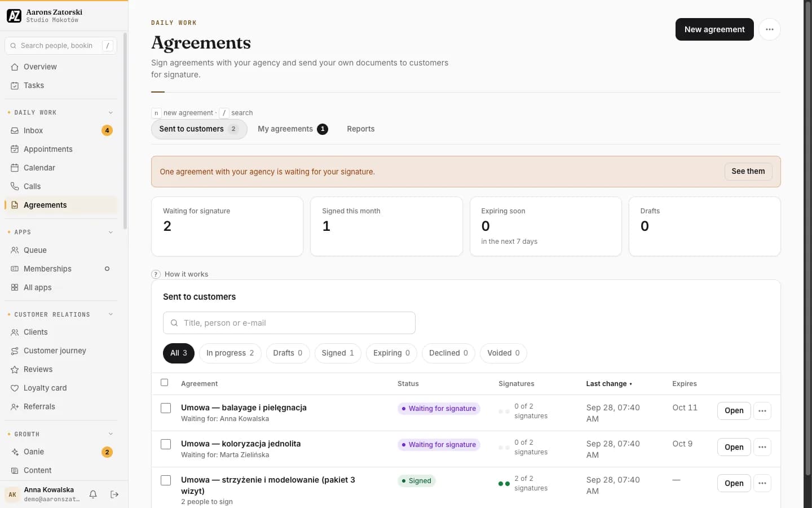Tick checkbox for Umowa — koloryzacja jednolita
The height and width of the screenshot is (508, 812).
pyautogui.click(x=166, y=444)
